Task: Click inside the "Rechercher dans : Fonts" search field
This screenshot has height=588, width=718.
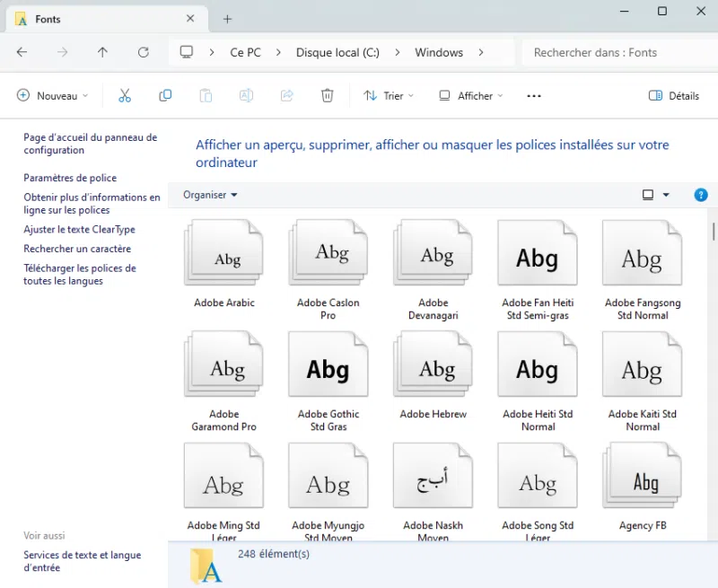Action: pos(619,52)
